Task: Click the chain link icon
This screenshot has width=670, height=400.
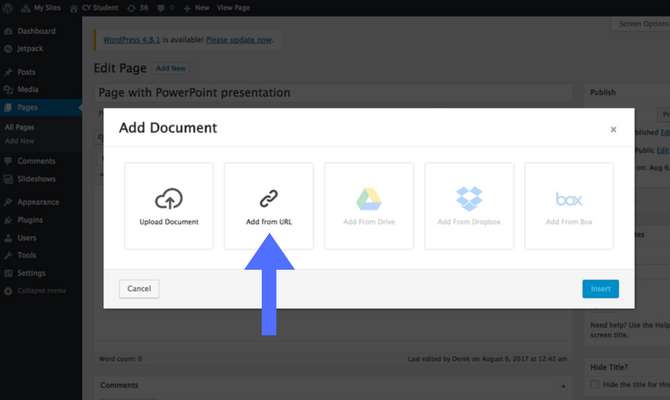Action: coord(269,199)
